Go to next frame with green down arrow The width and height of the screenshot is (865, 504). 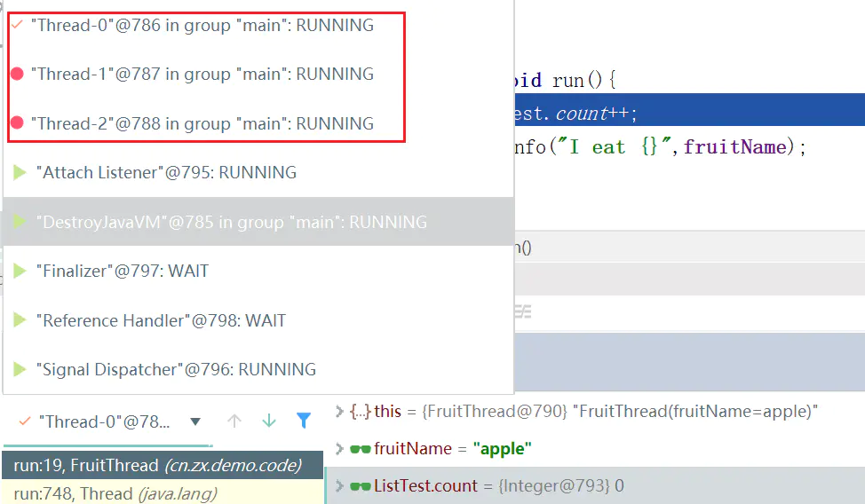[269, 421]
